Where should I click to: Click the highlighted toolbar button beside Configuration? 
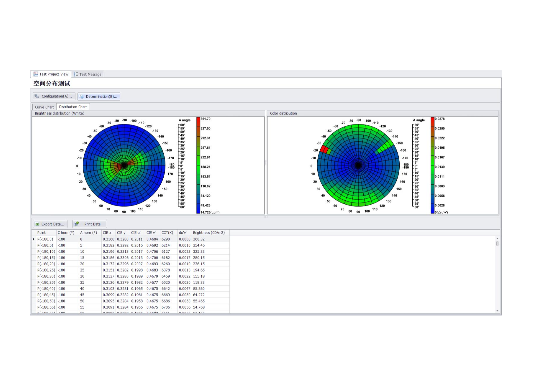[98, 96]
